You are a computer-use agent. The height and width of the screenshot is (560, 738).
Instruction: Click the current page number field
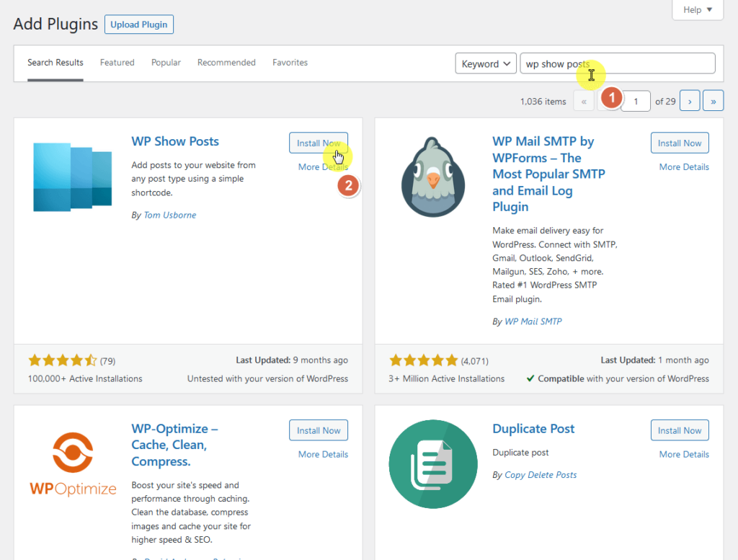coord(636,101)
